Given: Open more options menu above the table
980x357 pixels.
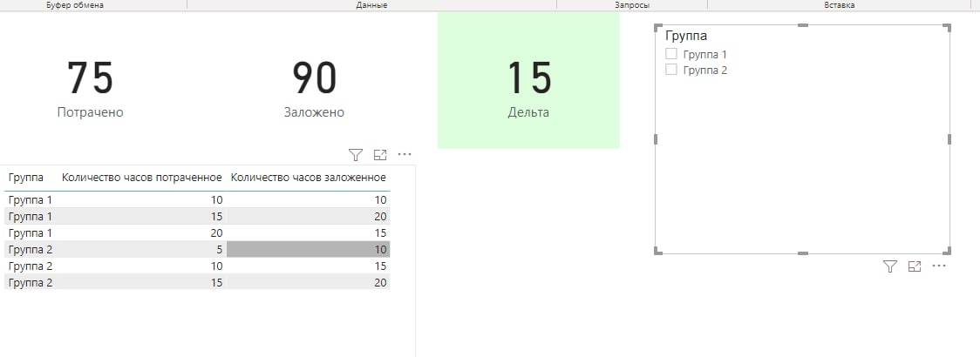Looking at the screenshot, I should 405,154.
